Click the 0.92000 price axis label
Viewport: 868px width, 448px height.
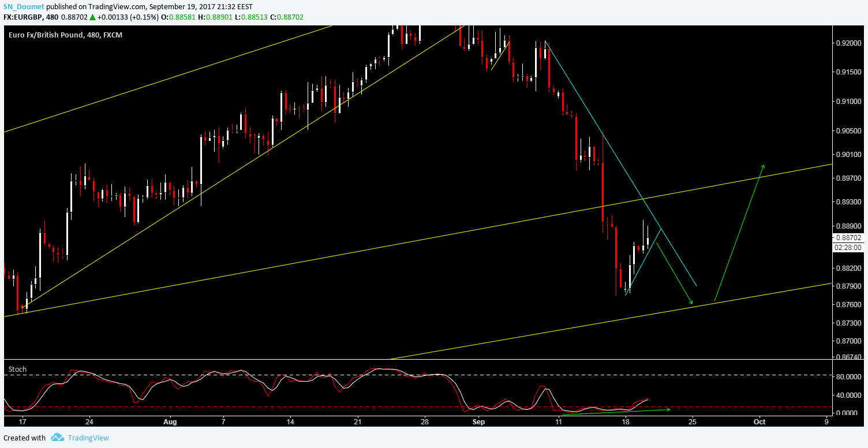(x=849, y=43)
